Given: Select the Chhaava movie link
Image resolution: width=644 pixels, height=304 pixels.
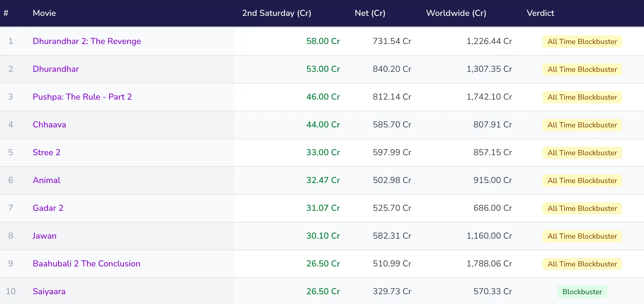Looking at the screenshot, I should click(49, 125).
